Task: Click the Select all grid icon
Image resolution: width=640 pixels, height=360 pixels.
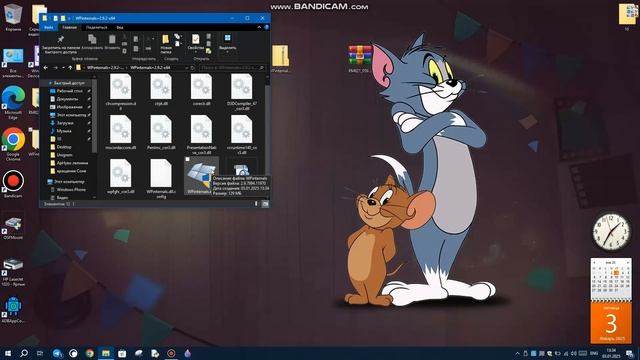Action: tap(227, 38)
